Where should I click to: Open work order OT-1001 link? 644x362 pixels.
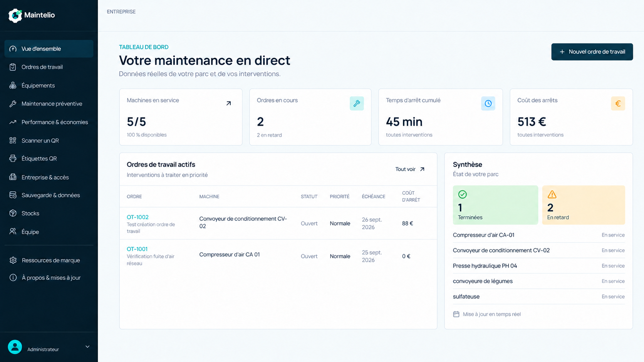137,249
